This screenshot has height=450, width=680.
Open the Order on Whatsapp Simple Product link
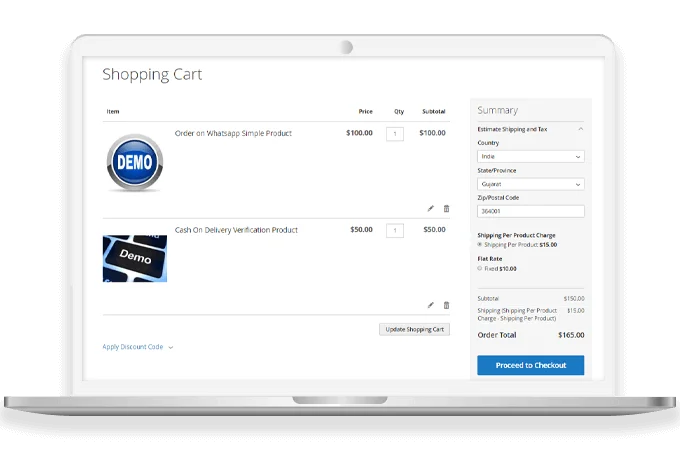(x=233, y=133)
